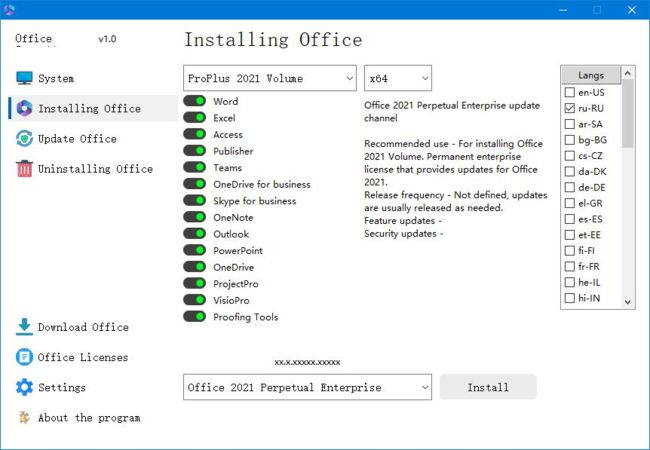Open the Office 2021 Perpetual Enterprise channel dropdown

(x=307, y=387)
